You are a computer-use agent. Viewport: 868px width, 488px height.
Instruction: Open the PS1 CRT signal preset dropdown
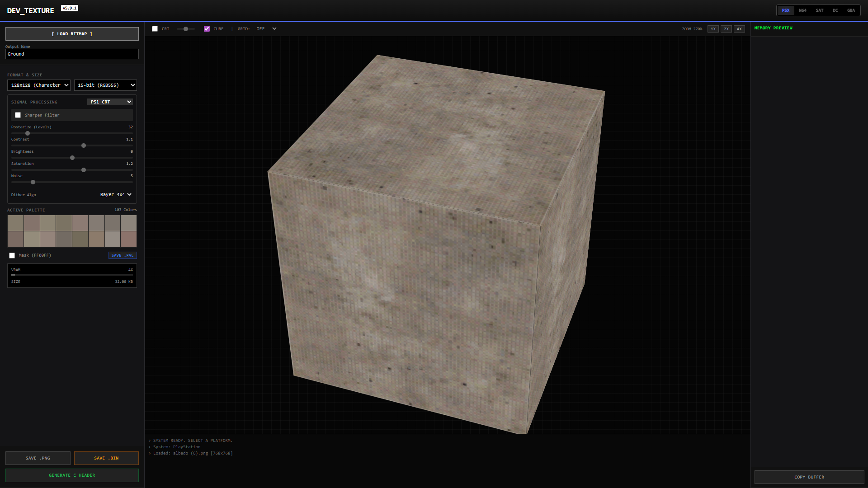[x=110, y=102]
